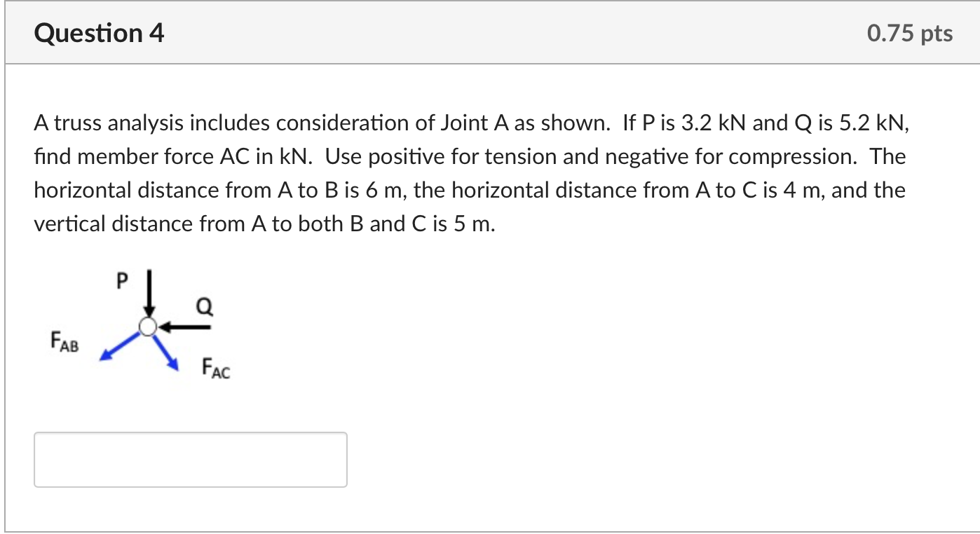980x534 pixels.
Task: Select the answer entry field below the diagram
Action: click(191, 460)
